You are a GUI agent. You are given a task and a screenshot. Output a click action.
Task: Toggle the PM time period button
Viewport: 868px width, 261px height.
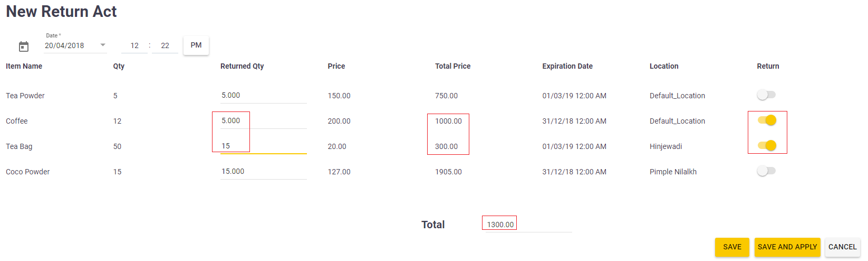coord(196,45)
